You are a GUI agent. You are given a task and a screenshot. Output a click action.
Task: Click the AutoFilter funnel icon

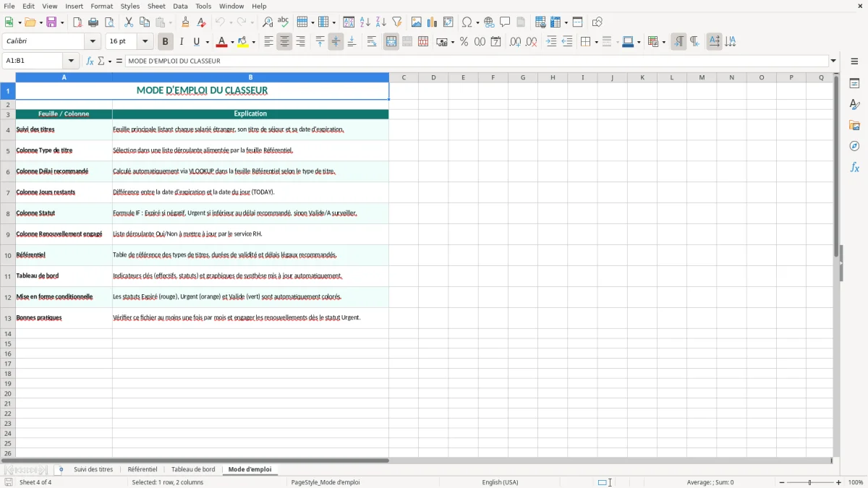(x=397, y=22)
